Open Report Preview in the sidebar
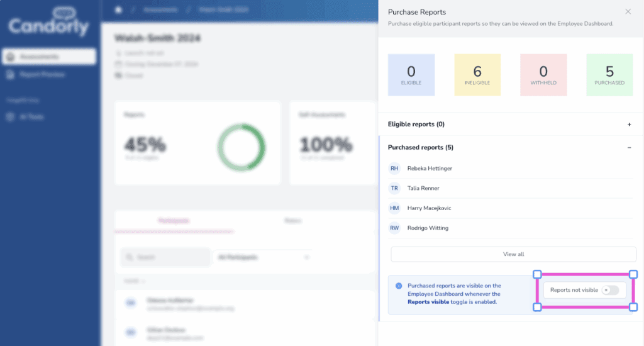Viewport: 644px width, 346px height. click(43, 75)
